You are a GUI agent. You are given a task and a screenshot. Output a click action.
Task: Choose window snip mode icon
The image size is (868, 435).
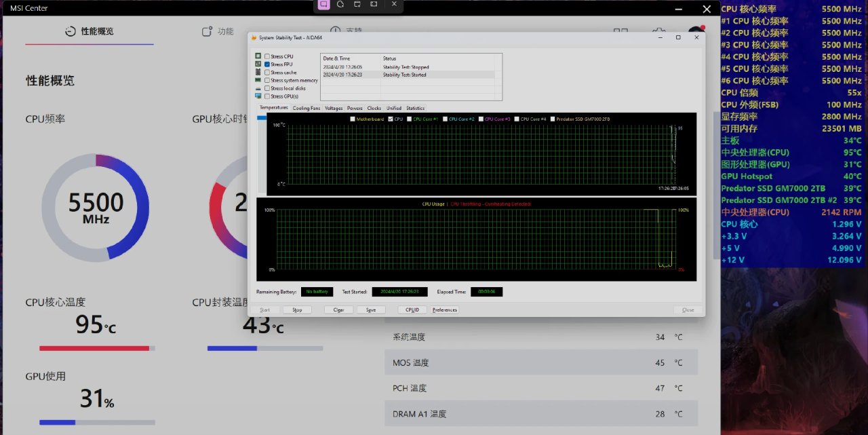(x=357, y=4)
